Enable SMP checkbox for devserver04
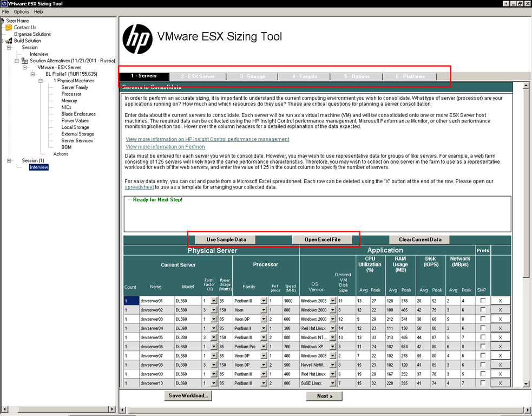The image size is (532, 416). point(483,328)
